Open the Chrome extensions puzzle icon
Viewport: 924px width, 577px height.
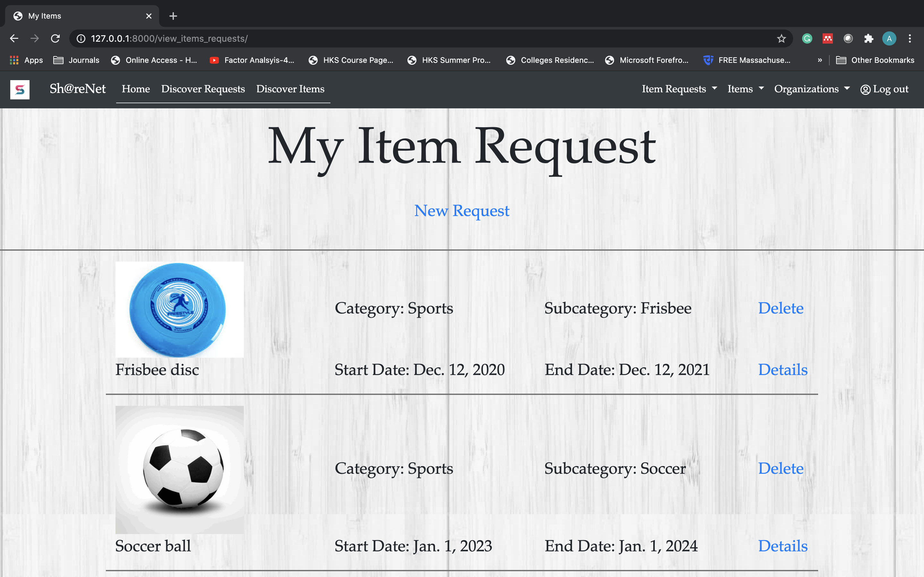click(x=868, y=38)
